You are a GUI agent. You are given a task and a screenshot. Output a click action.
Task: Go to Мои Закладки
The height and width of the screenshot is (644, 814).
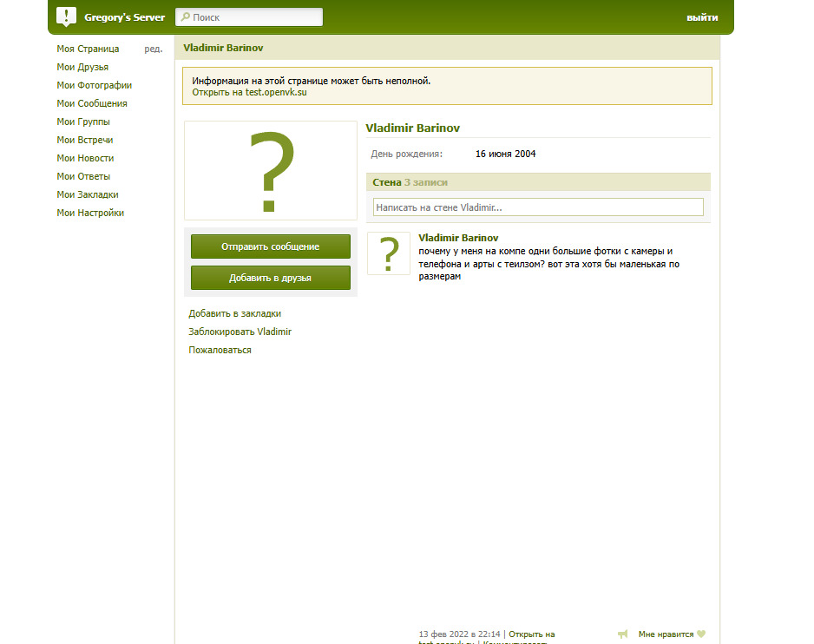(x=87, y=194)
